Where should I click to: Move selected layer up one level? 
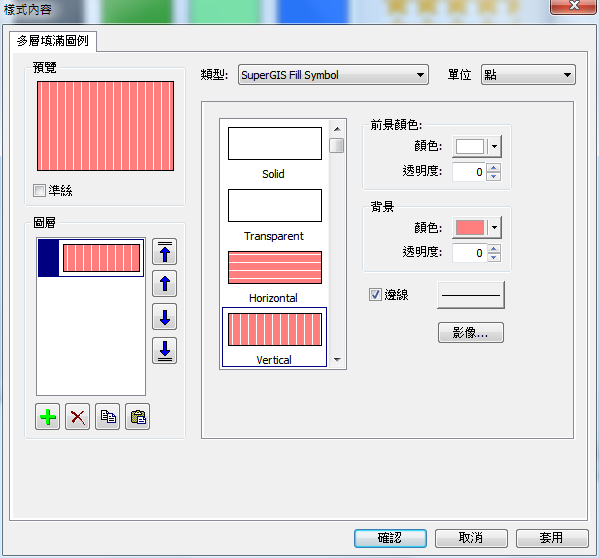164,284
